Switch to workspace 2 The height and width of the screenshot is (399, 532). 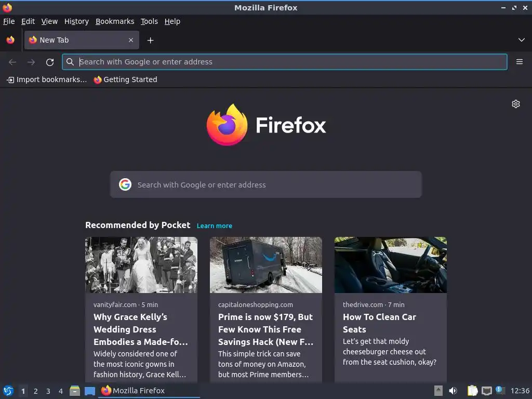(x=36, y=391)
